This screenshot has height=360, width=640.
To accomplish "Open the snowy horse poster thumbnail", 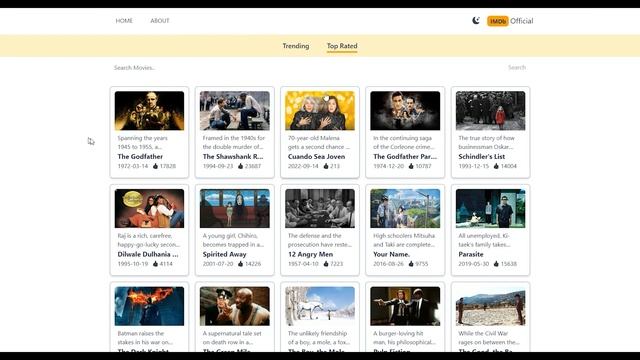I will pos(320,306).
